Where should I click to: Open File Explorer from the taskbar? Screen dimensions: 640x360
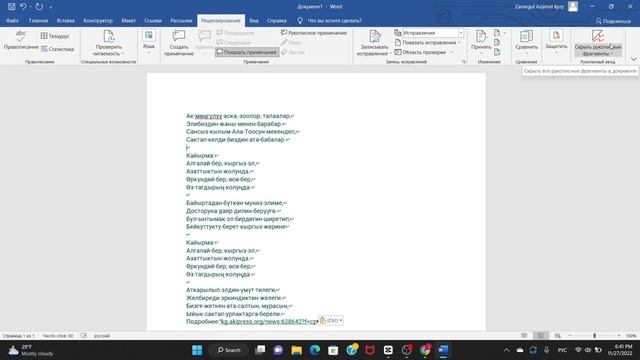[x=296, y=350]
